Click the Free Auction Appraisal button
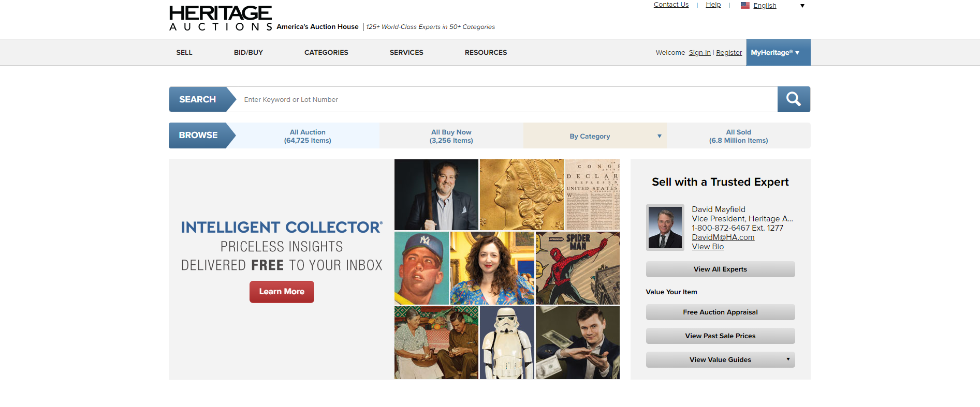 (x=720, y=312)
